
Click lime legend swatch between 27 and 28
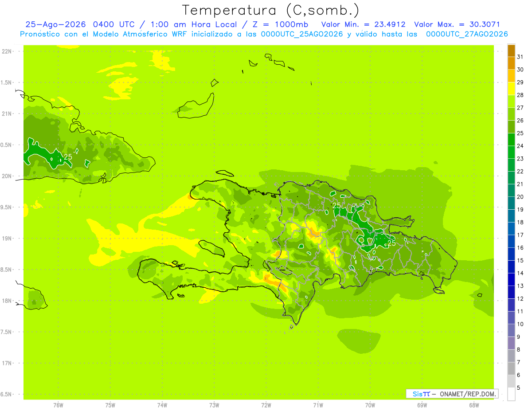(x=511, y=102)
